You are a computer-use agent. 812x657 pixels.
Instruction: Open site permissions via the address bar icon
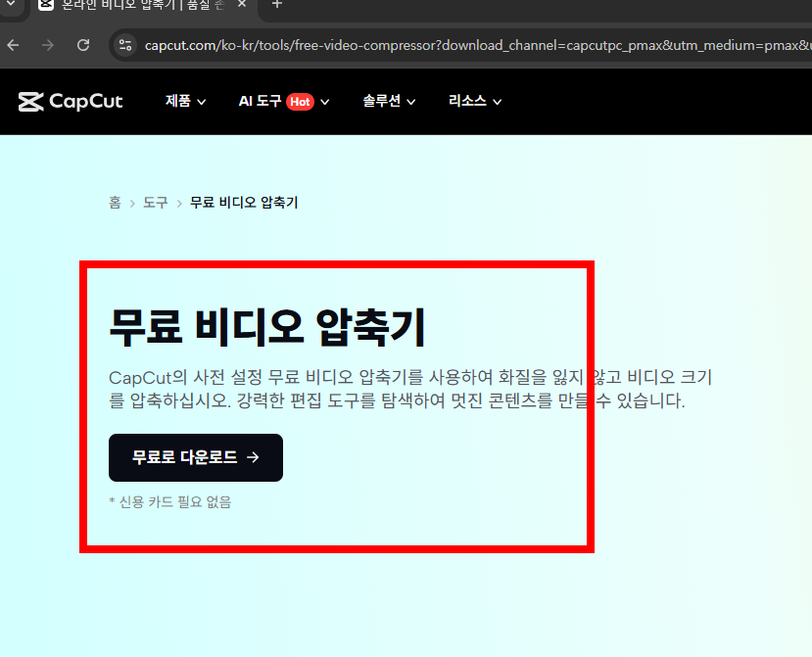coord(124,45)
